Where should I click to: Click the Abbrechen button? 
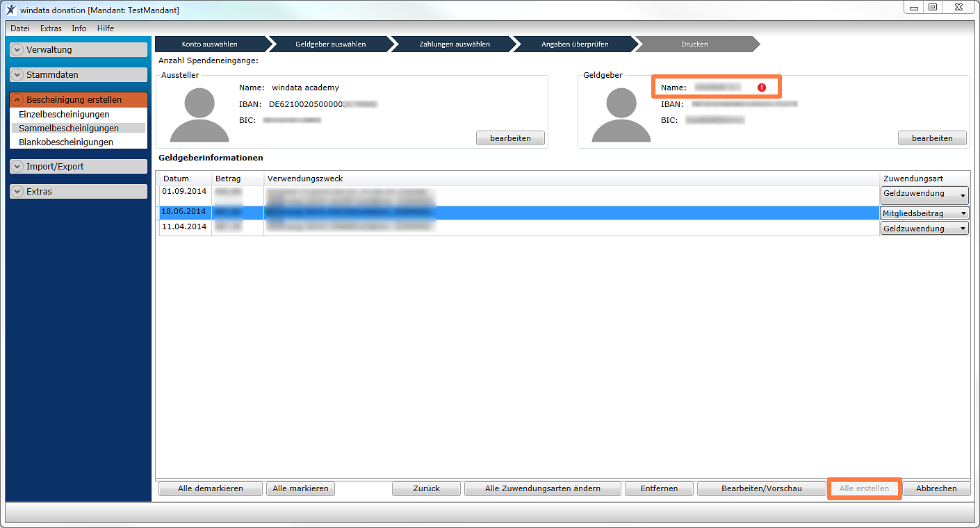coord(936,489)
